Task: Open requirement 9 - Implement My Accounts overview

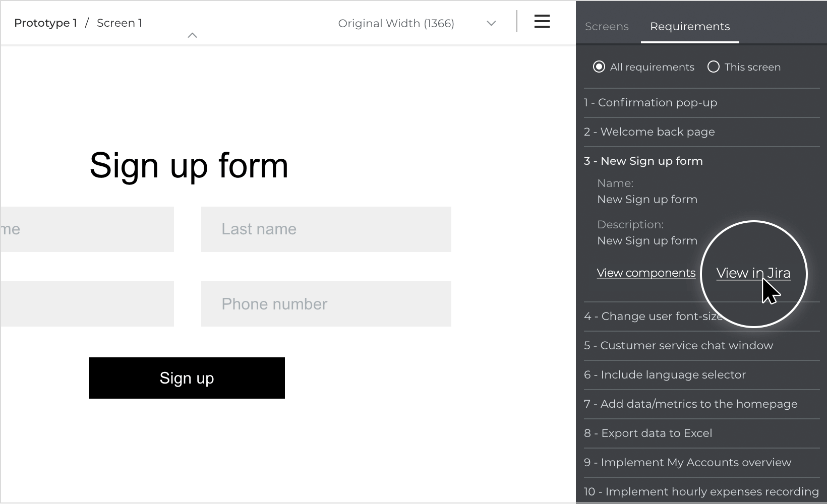Action: click(x=701, y=463)
